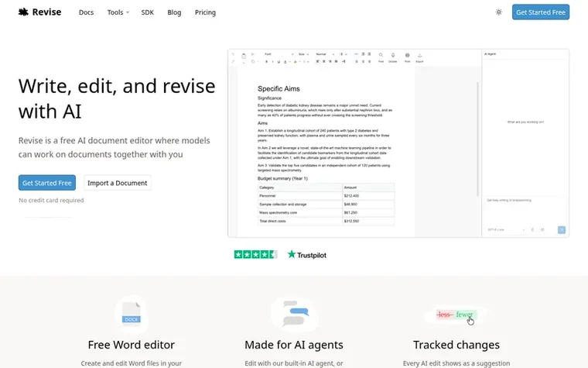
Task: Center align text
Action: pyautogui.click(x=323, y=61)
